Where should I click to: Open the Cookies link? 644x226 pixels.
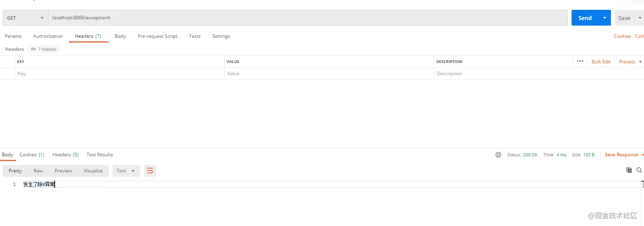pos(622,36)
